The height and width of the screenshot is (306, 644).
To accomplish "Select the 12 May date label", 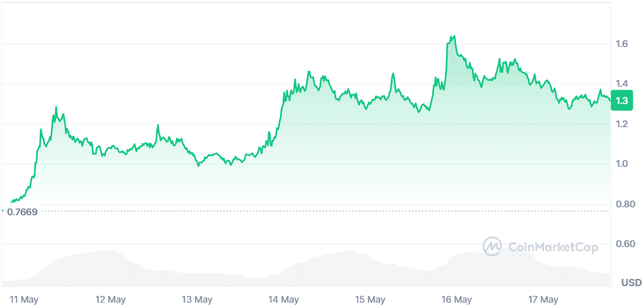I will (111, 299).
